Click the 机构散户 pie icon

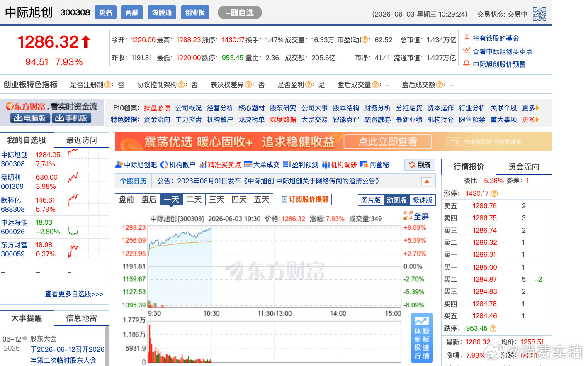click(x=164, y=165)
